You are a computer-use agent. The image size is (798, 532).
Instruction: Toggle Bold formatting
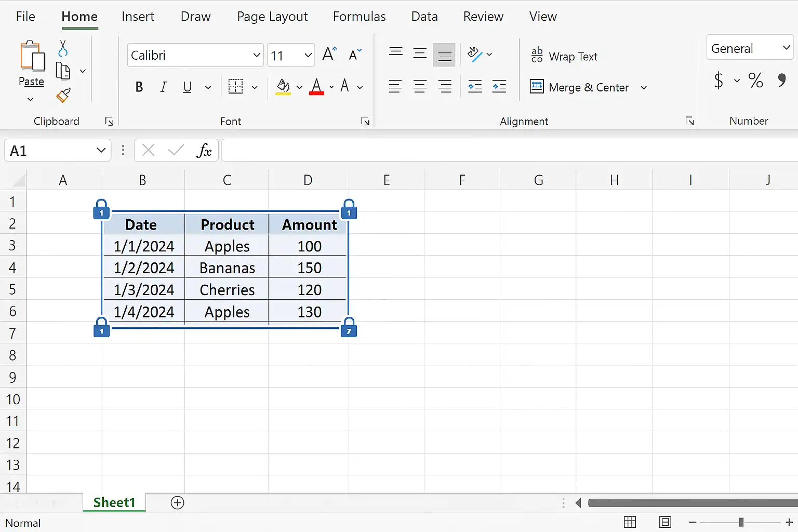139,87
